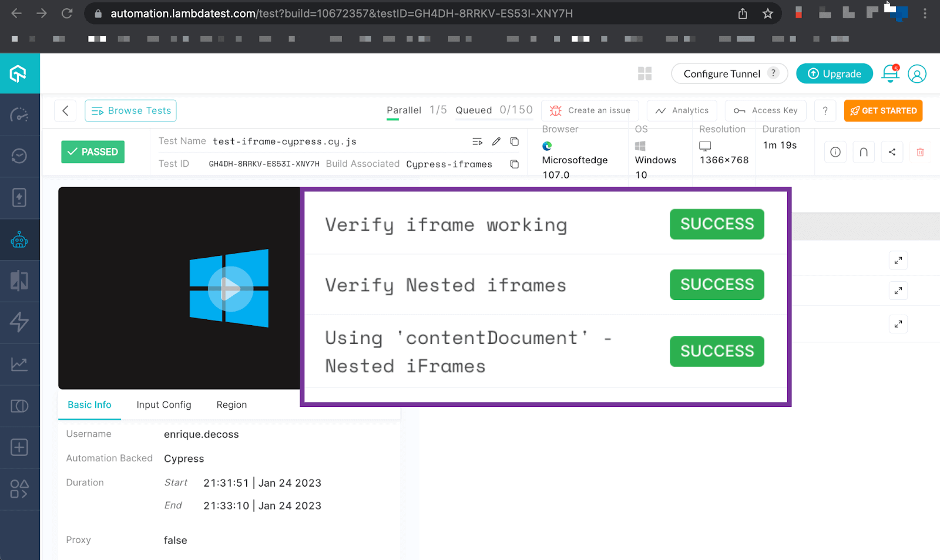Viewport: 940px width, 560px height.
Task: Expand the Verify Nested iframes step row
Action: [x=898, y=290]
